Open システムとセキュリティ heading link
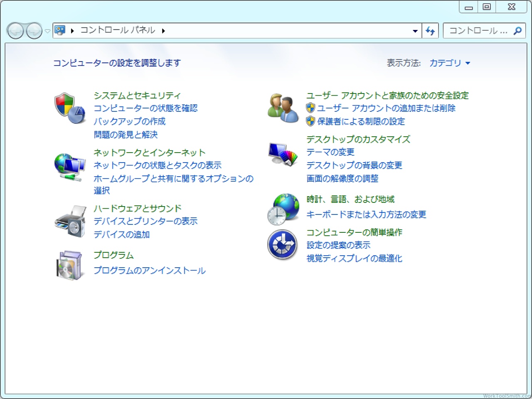This screenshot has height=399, width=532. click(x=137, y=96)
